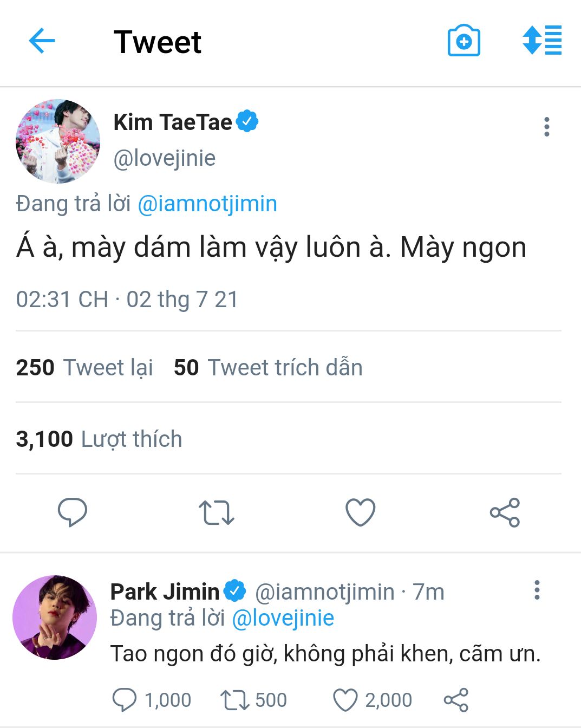Tap the back arrow icon
The image size is (581, 728).
(x=42, y=41)
